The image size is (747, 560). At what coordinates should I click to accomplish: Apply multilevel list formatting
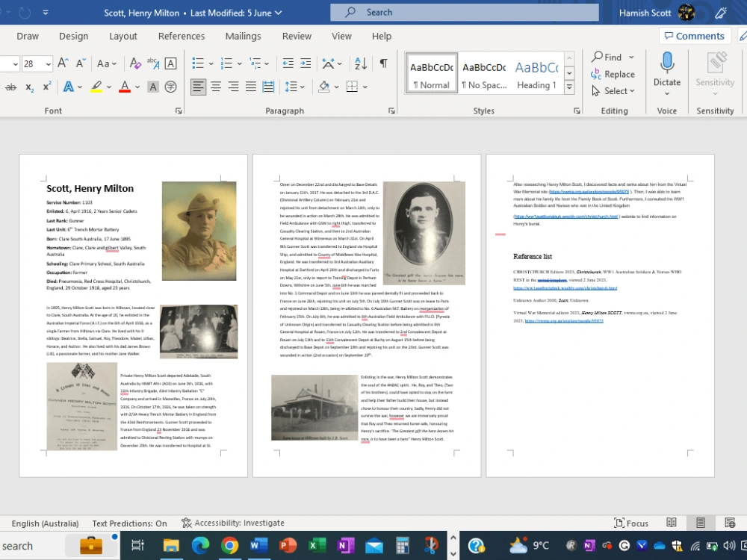(255, 63)
